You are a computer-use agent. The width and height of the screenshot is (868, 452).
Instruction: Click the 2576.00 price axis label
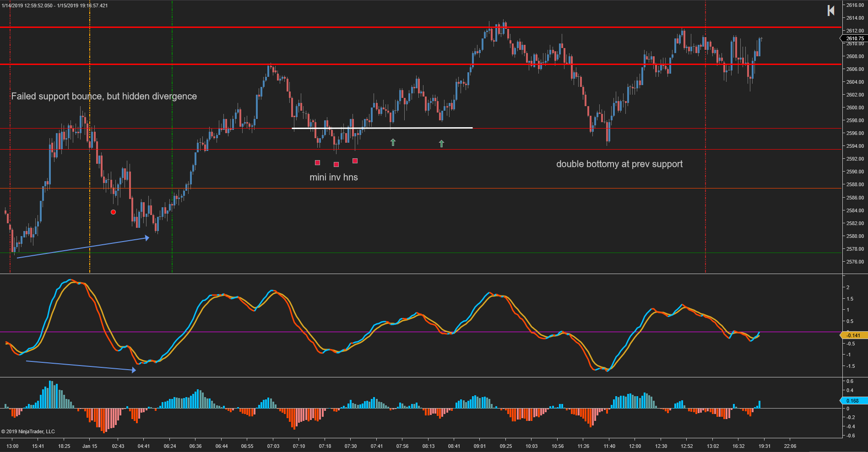pyautogui.click(x=855, y=262)
